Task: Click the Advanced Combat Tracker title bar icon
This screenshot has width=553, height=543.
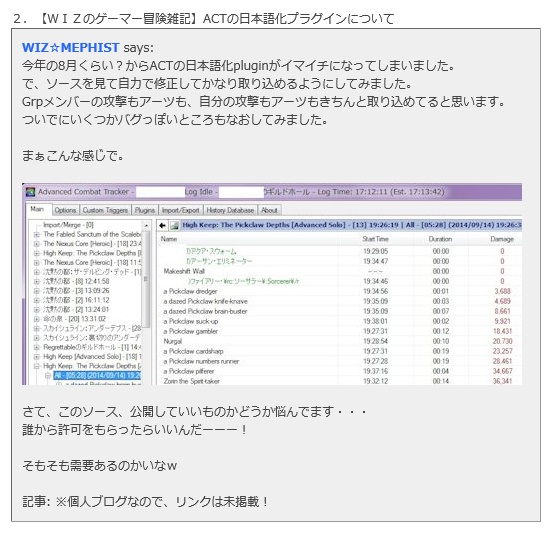Action: (x=31, y=192)
